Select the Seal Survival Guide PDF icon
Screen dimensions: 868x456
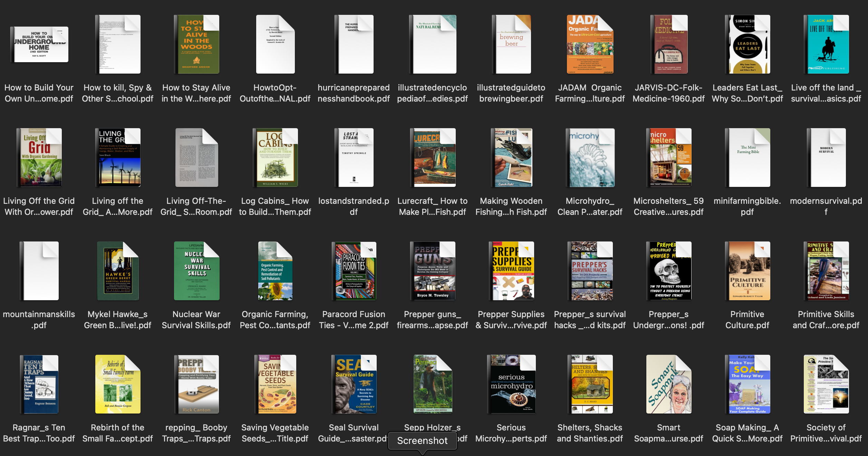coord(354,384)
